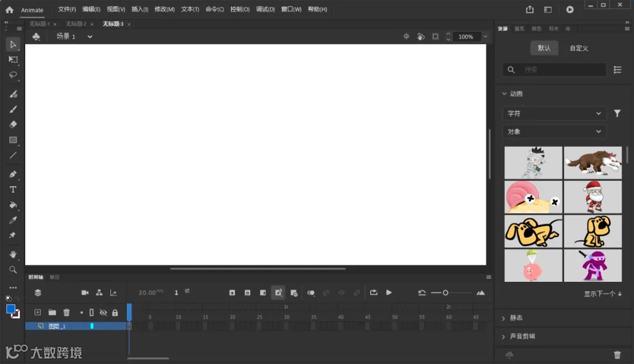634x364 pixels.
Task: Open the Quick Share export icon
Action: pyautogui.click(x=530, y=9)
